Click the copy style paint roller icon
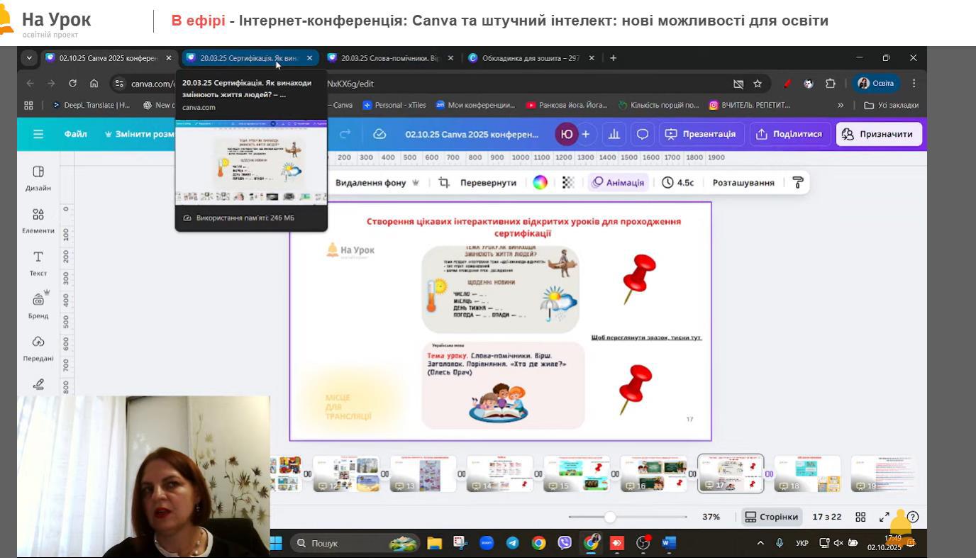The width and height of the screenshot is (976, 560). click(798, 183)
